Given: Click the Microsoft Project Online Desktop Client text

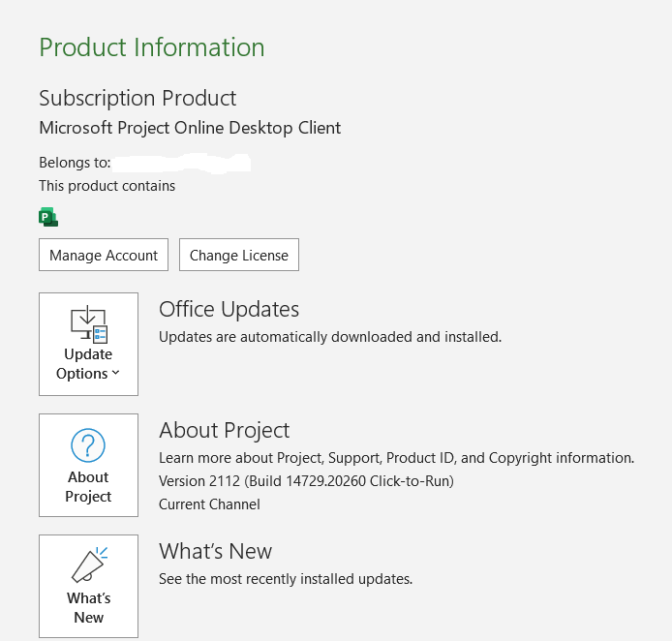Looking at the screenshot, I should pos(190,128).
